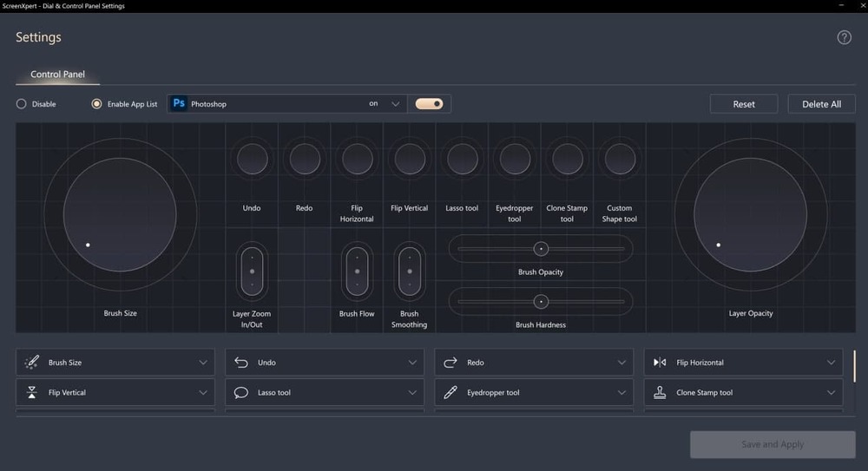Click the Brush Flow label text

click(x=357, y=314)
